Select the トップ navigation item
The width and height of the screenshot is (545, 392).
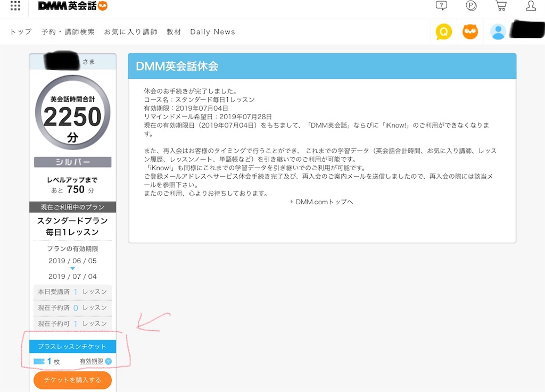pos(20,32)
